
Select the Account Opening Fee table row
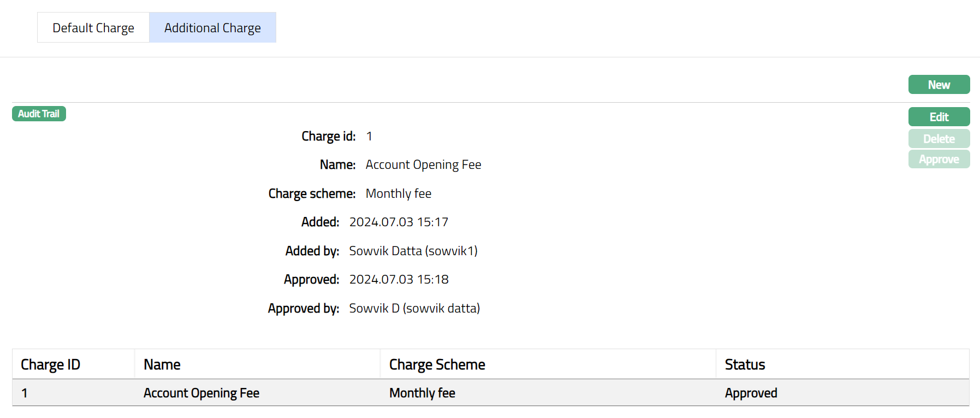click(x=201, y=393)
